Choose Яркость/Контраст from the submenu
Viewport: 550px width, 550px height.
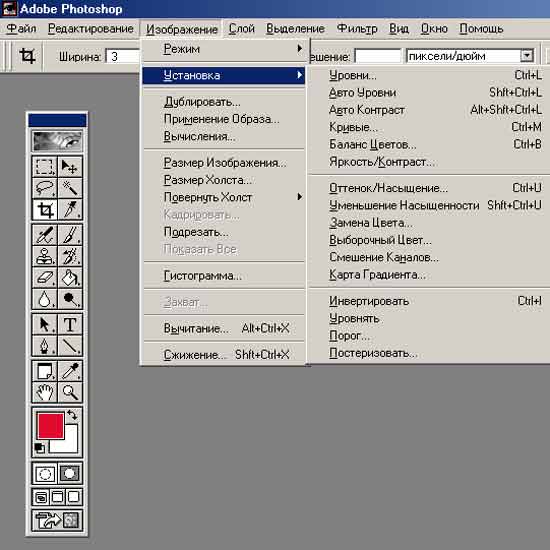[382, 162]
